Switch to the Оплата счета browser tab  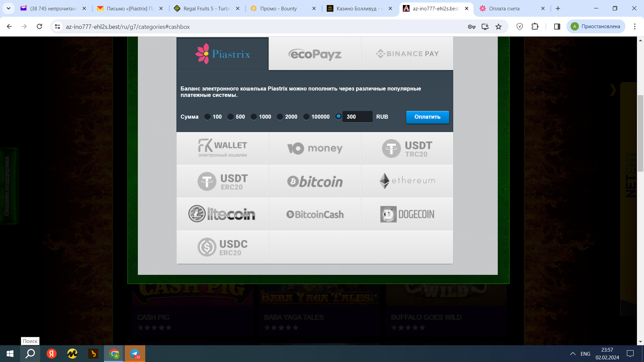tap(504, 8)
